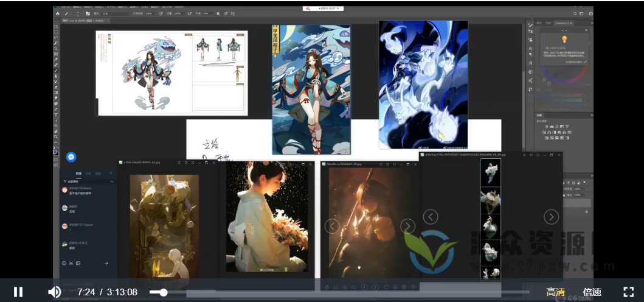Open the 高清 video quality selector
This screenshot has height=302, width=644.
556,292
